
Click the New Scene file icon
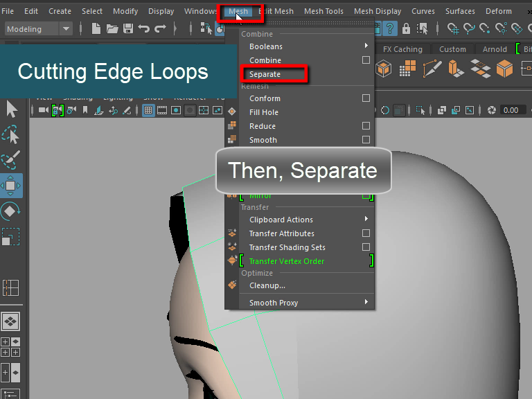pyautogui.click(x=96, y=28)
